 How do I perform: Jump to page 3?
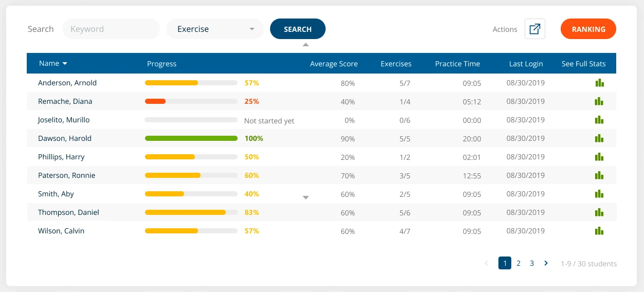point(532,263)
